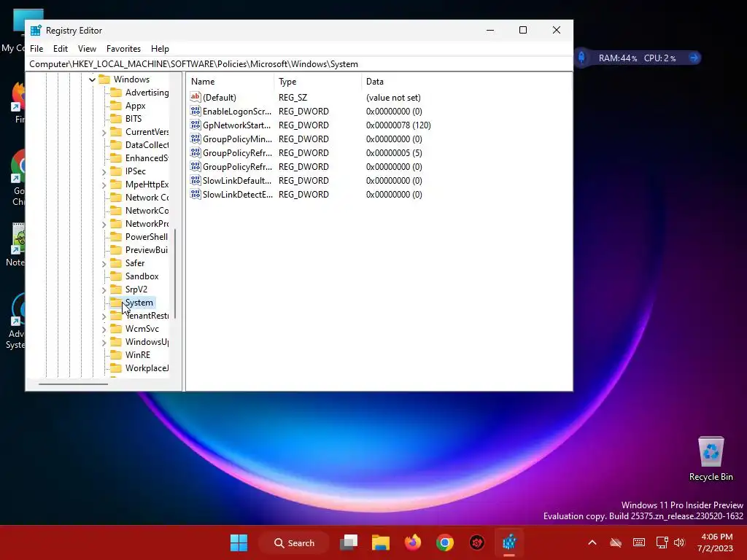The image size is (747, 560).
Task: Expand the CurrentVersion key
Action: pos(104,133)
